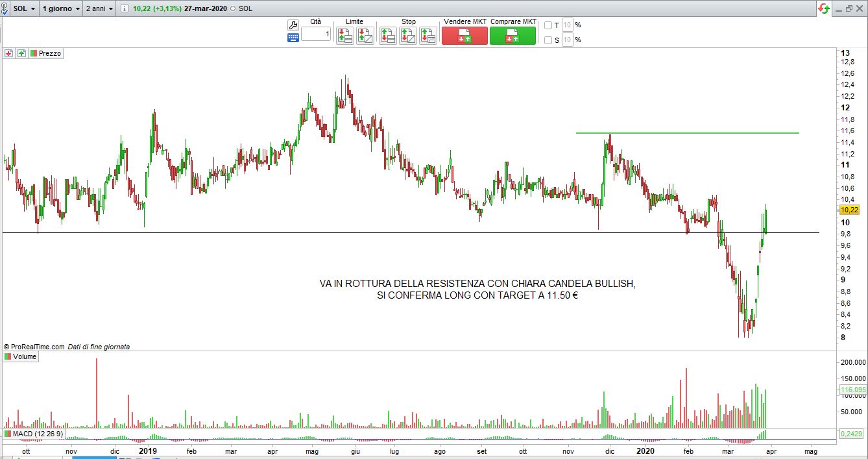Click the 0,2429 MACD value tag
This screenshot has width=868, height=459.
[x=852, y=434]
